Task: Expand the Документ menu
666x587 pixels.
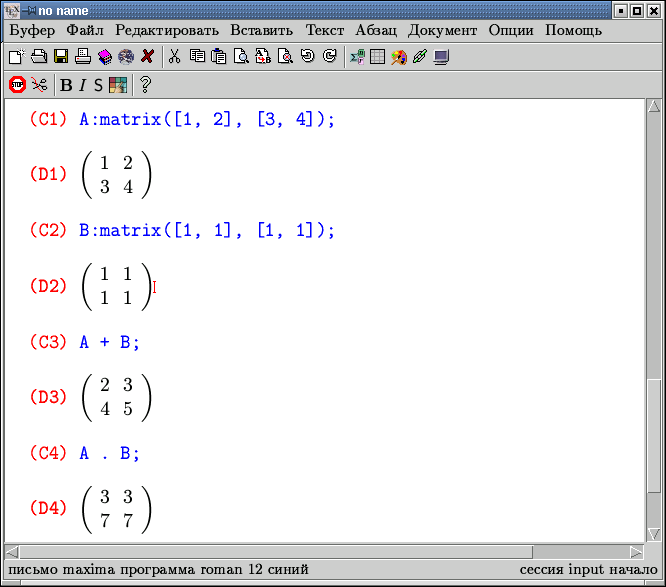Action: click(442, 30)
